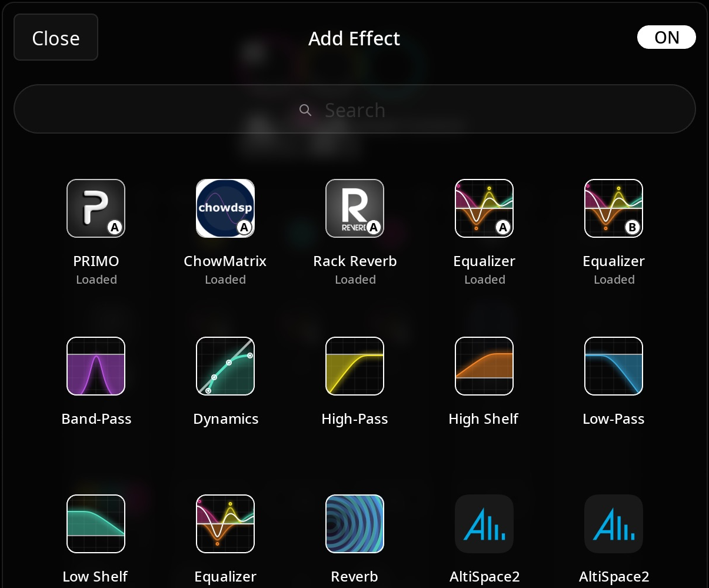Add the High-Pass filter
The image size is (709, 588).
pyautogui.click(x=355, y=366)
